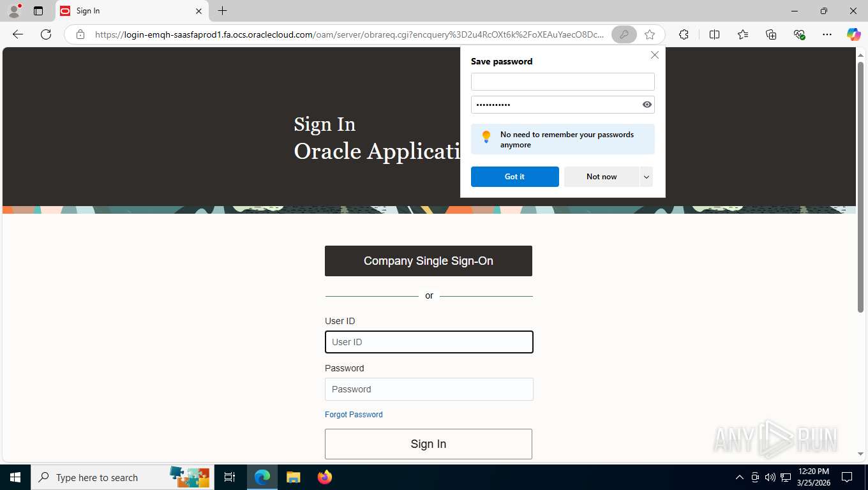Screen dimensions: 868x490
Task: Open the Windows Start menu
Action: [15, 477]
